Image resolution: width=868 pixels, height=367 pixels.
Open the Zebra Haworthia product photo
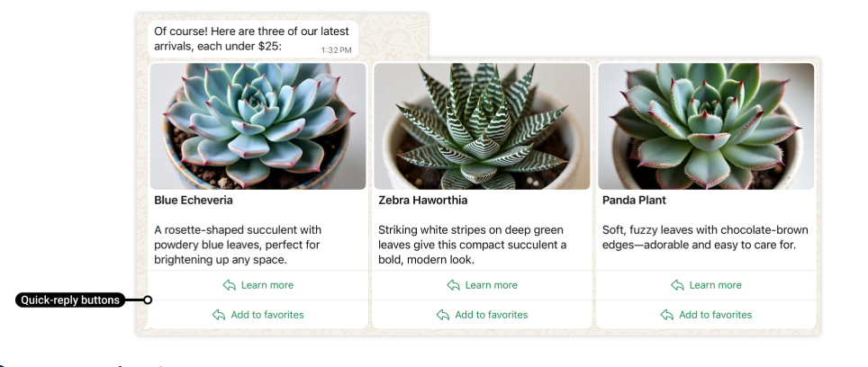tap(482, 126)
